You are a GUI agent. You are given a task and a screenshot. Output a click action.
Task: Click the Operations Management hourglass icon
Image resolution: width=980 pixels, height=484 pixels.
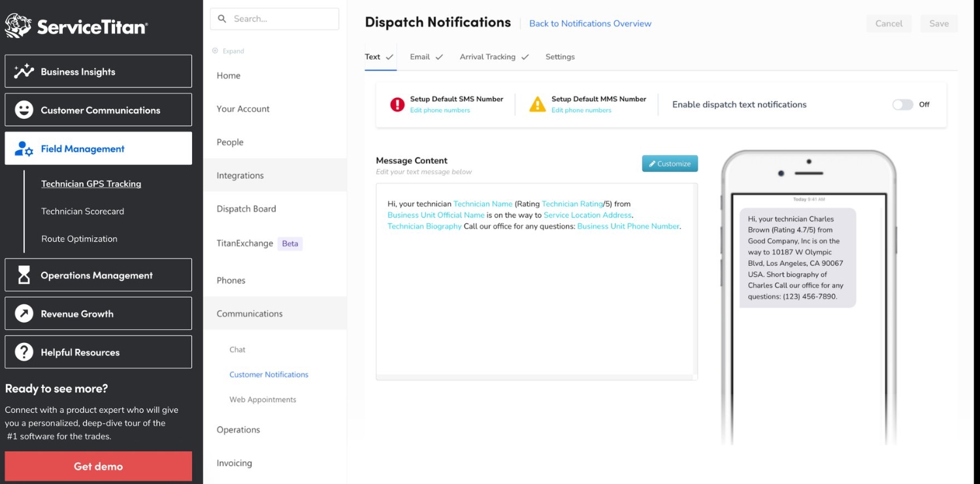(24, 275)
